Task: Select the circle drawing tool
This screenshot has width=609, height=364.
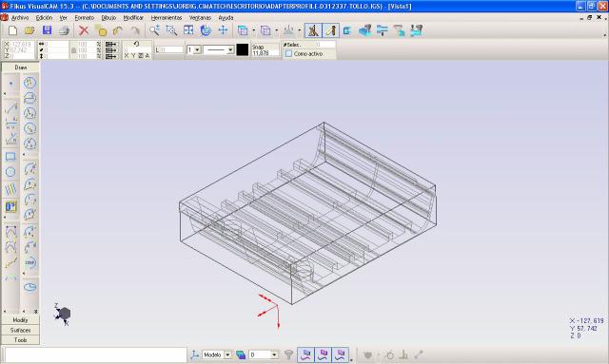Action: pos(10,171)
